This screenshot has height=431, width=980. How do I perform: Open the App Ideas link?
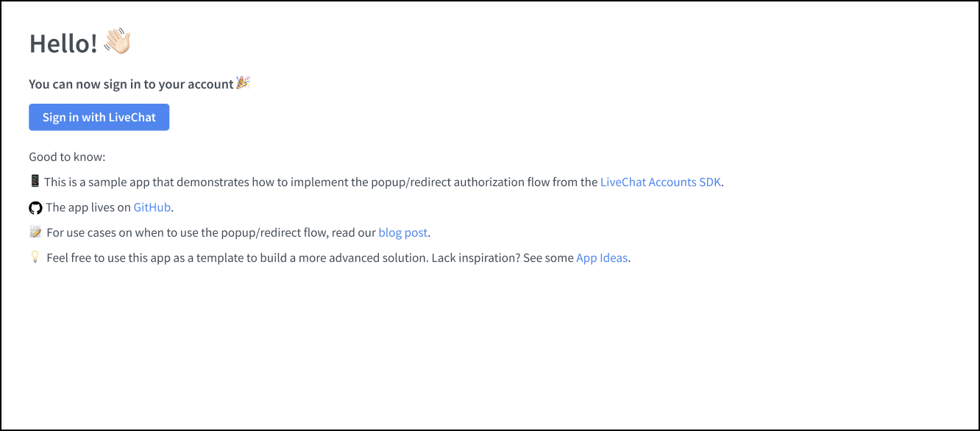click(x=602, y=257)
